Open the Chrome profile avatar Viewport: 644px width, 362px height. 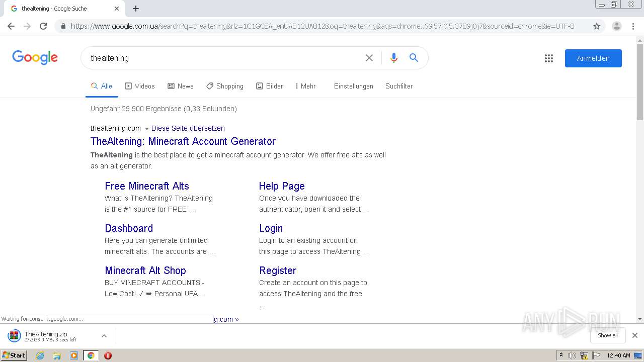pyautogui.click(x=616, y=26)
